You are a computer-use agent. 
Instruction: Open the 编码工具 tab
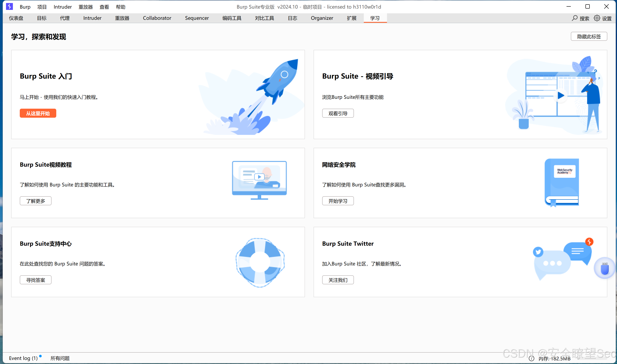point(232,18)
